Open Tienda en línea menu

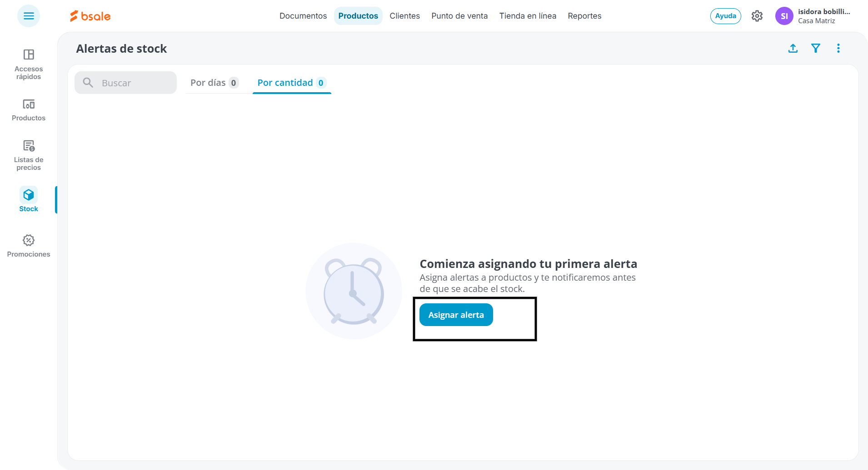tap(528, 16)
